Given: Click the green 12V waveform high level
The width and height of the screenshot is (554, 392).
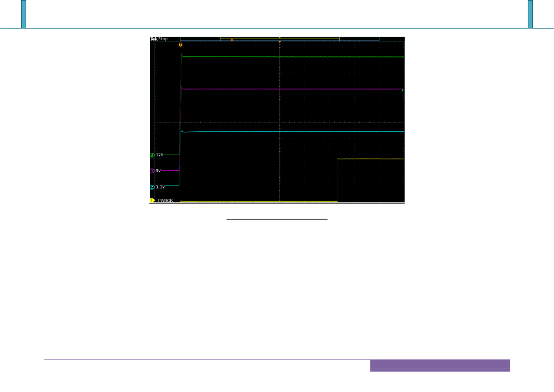Looking at the screenshot, I should coord(292,57).
